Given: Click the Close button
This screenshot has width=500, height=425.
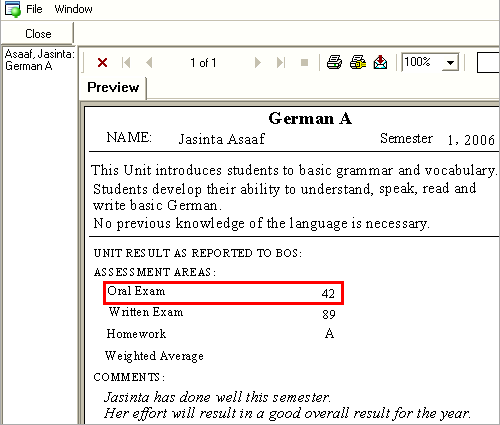Looking at the screenshot, I should tap(38, 33).
